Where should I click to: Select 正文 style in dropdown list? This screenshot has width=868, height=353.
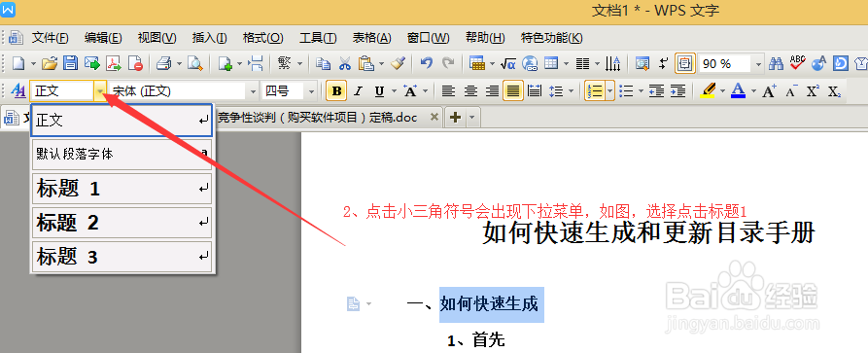pos(122,121)
